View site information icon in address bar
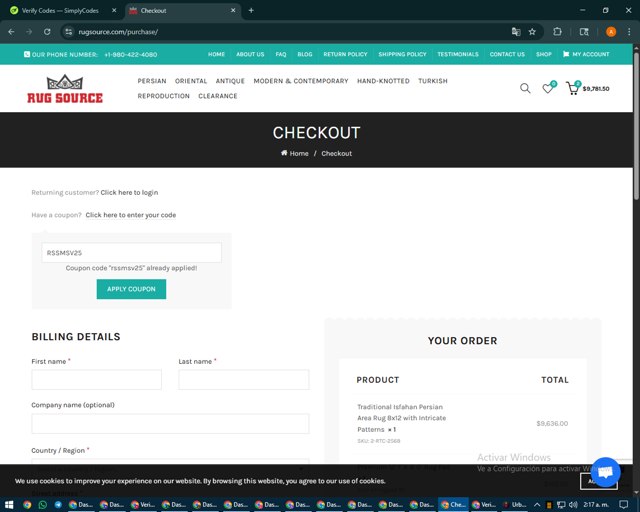Screen dimensions: 640x512 click(x=69, y=32)
